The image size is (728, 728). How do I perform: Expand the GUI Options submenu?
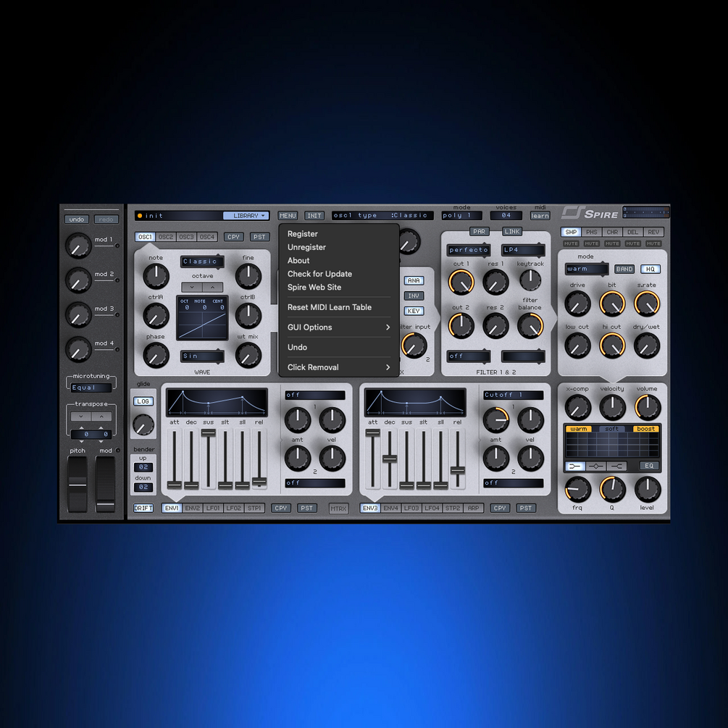pyautogui.click(x=338, y=327)
